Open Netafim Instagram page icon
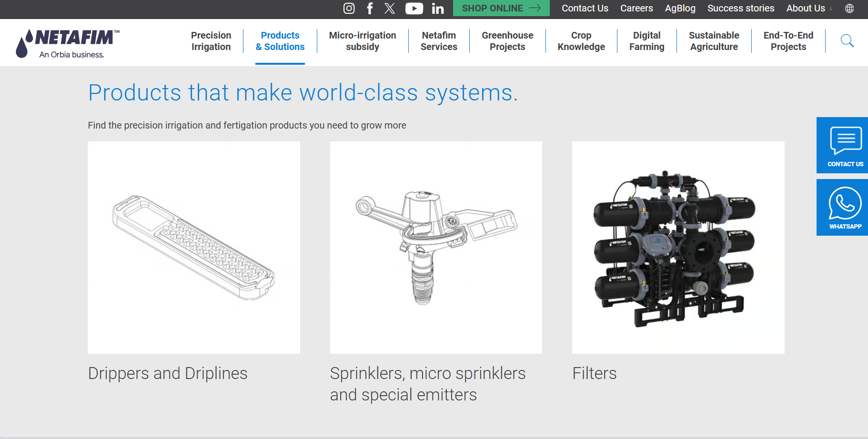The height and width of the screenshot is (439, 868). tap(349, 9)
